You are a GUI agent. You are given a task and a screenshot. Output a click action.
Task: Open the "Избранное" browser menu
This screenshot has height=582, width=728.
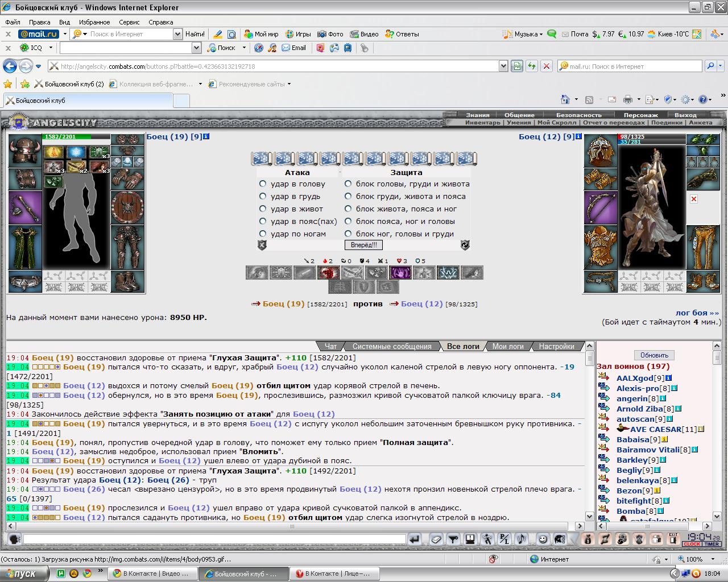(94, 22)
